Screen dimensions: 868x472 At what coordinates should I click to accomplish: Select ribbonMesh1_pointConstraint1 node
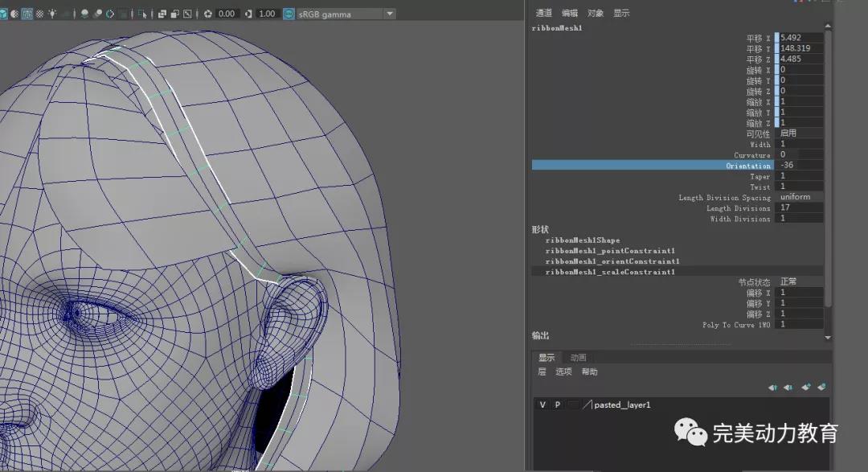tap(610, 251)
